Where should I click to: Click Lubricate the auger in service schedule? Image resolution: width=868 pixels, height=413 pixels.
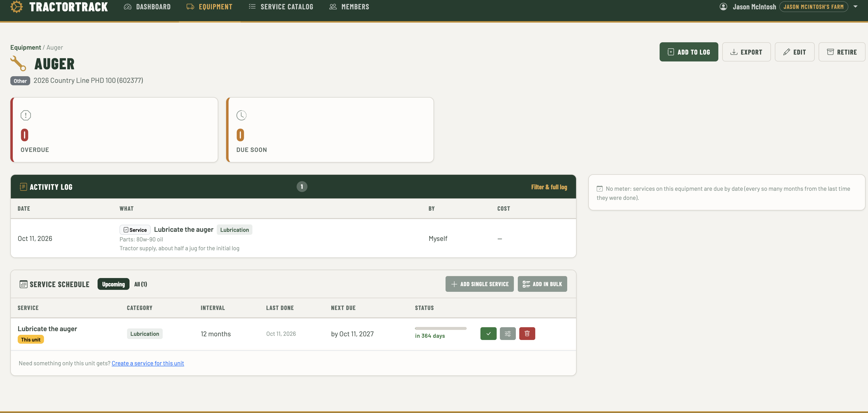47,329
